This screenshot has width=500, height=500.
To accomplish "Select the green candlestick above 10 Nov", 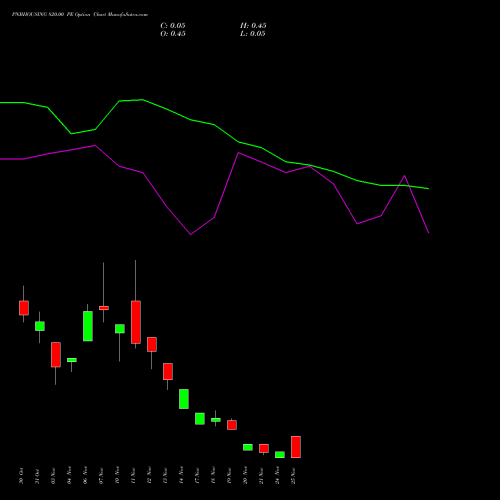I will pos(120,329).
